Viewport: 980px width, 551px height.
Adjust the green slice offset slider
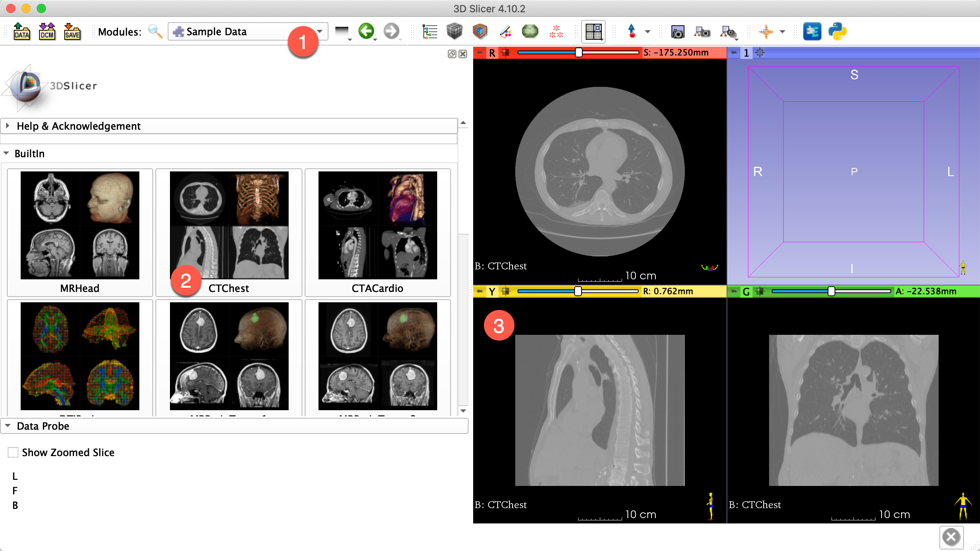pos(831,291)
